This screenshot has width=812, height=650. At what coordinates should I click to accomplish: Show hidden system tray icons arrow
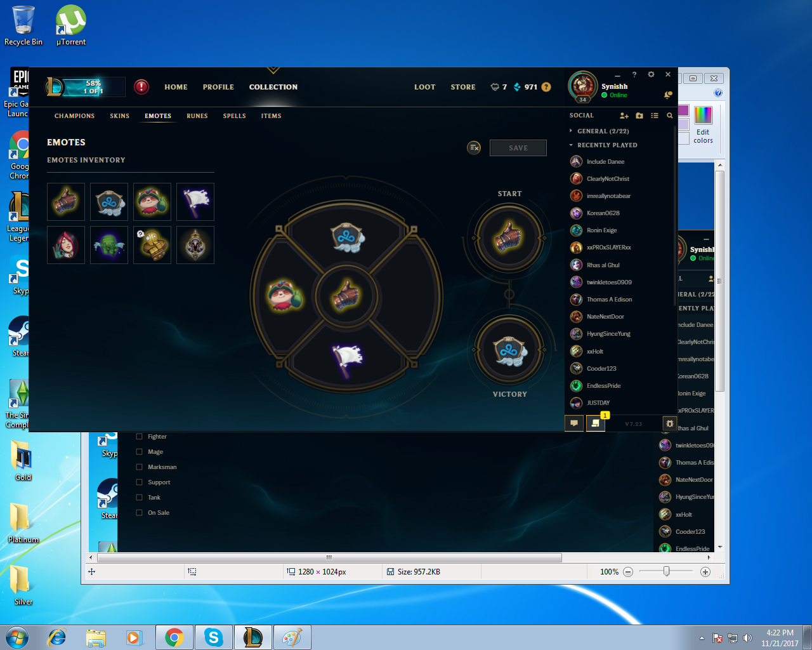[x=702, y=638]
